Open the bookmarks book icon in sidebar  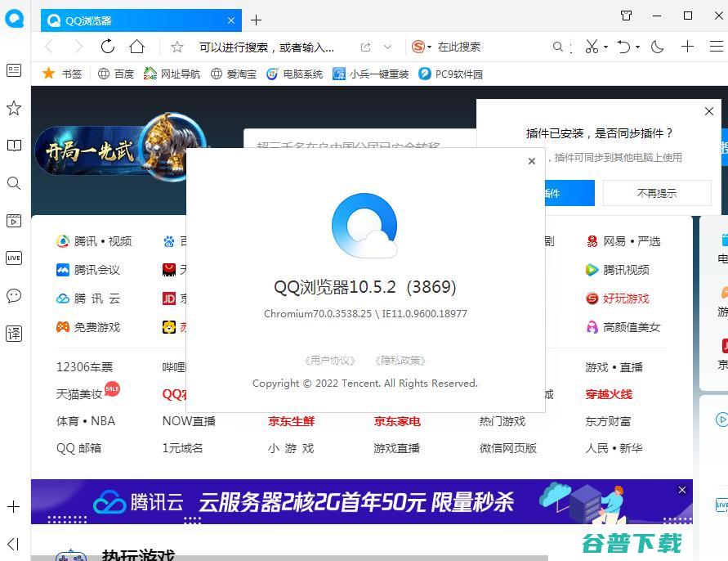pyautogui.click(x=13, y=146)
